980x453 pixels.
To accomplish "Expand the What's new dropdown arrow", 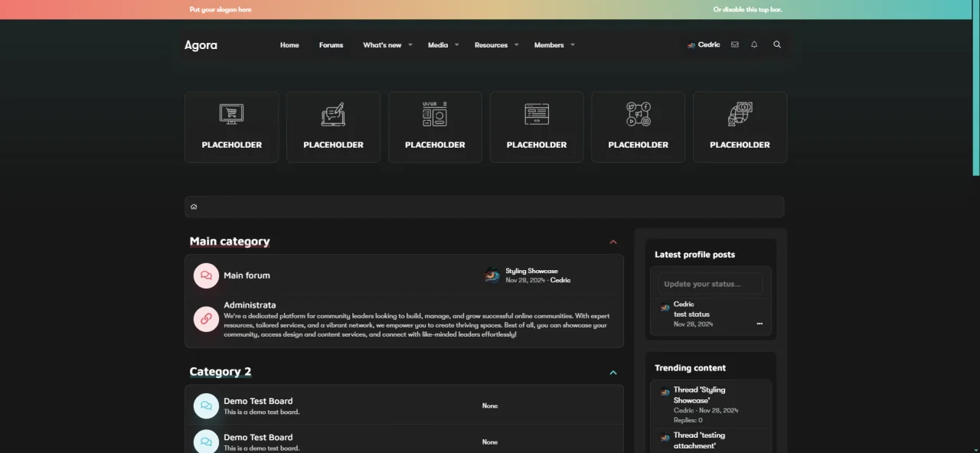I will tap(410, 45).
